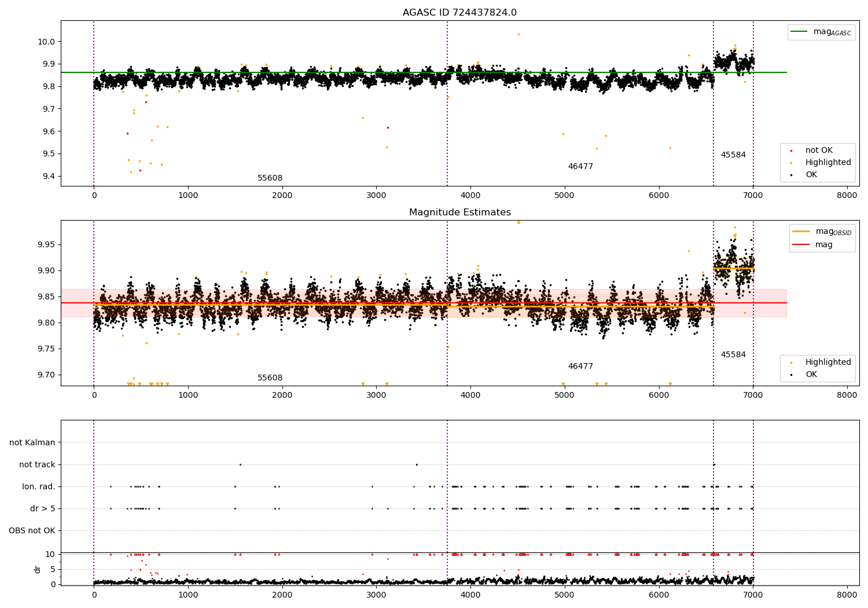Click the orange outlier point above 10.0
The width and height of the screenshot is (868, 608).
click(x=518, y=34)
